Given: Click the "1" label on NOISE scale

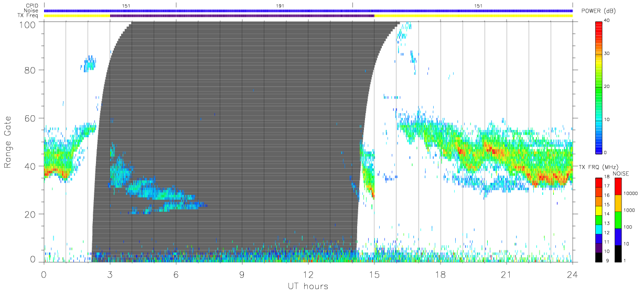Looking at the screenshot, I should 625,260.
